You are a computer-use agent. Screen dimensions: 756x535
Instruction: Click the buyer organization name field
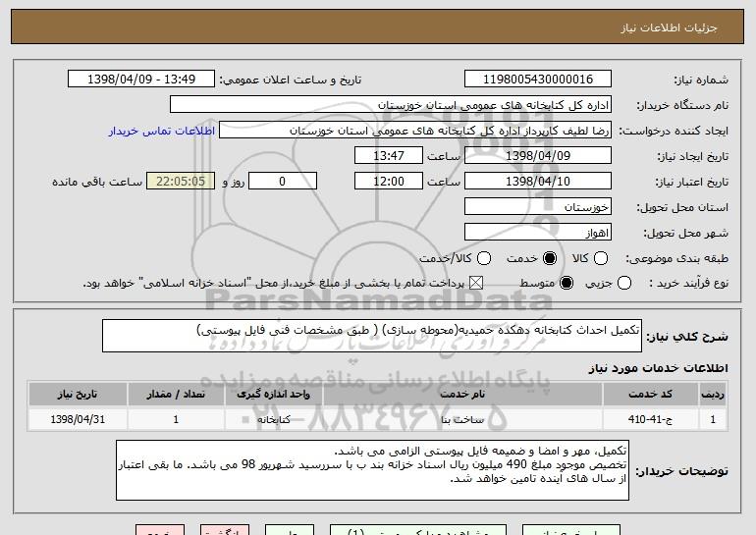pos(391,105)
